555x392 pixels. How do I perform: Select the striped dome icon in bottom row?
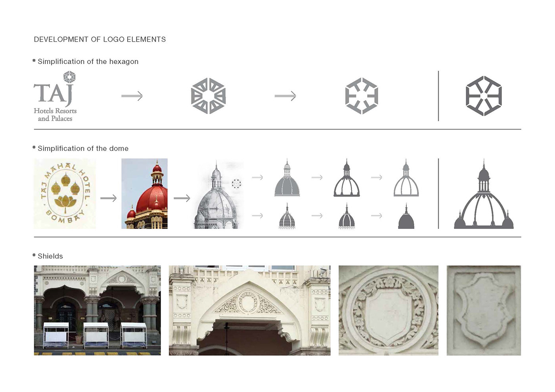click(287, 216)
